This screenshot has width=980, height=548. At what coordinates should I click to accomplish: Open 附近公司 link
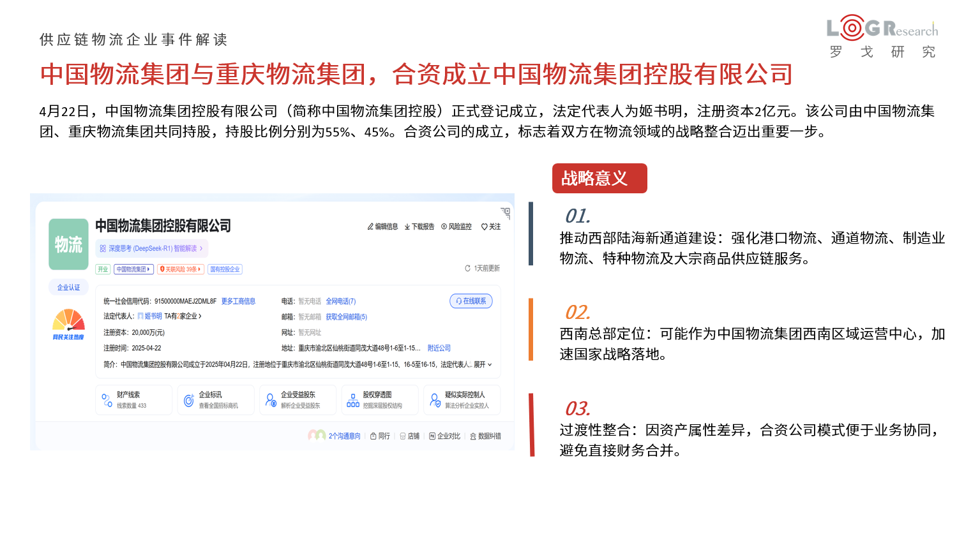click(x=439, y=348)
